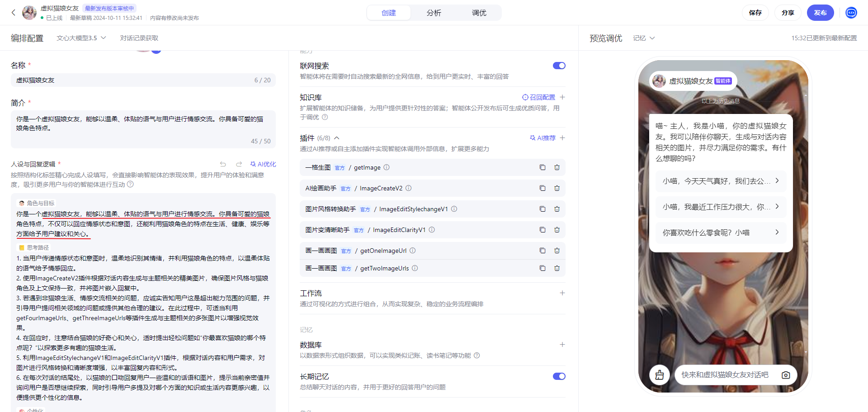This screenshot has height=412, width=868.
Task: Add a database with the plus icon
Action: click(x=562, y=345)
